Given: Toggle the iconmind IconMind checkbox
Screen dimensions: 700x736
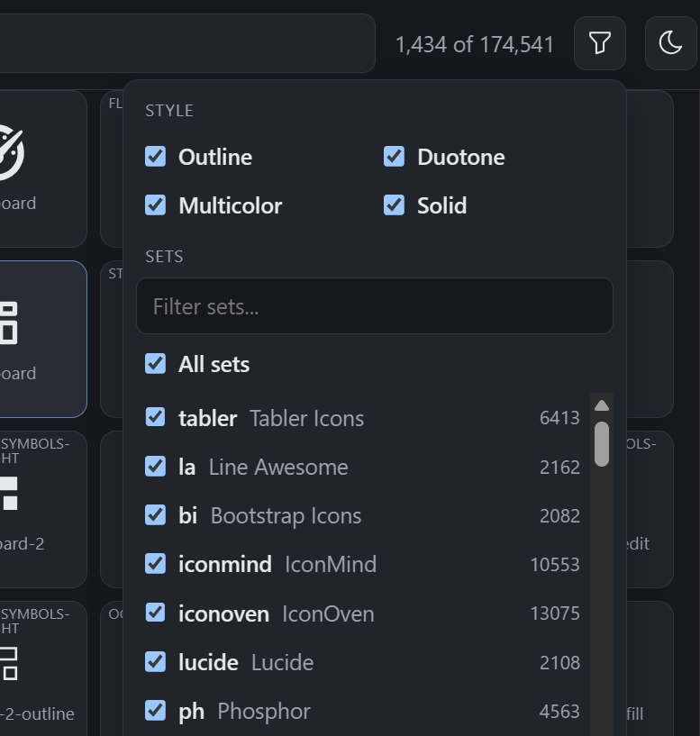Looking at the screenshot, I should point(155,564).
